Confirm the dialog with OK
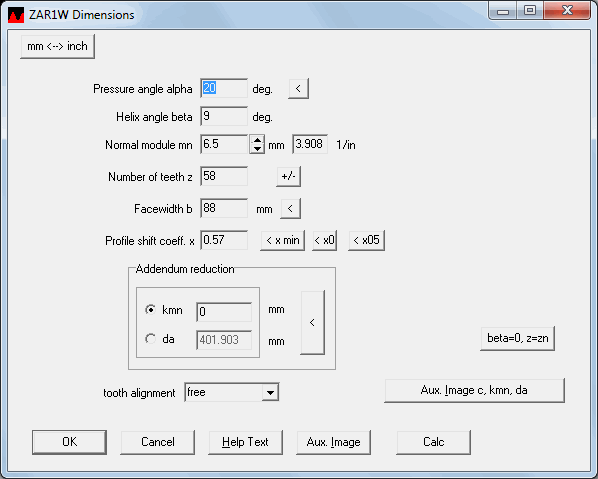Screen dimensions: 598x479 [69, 442]
